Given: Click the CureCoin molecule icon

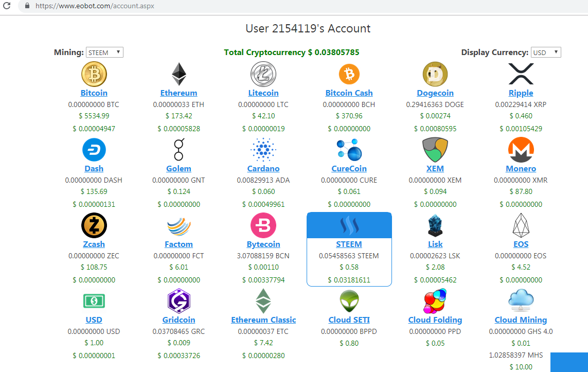Looking at the screenshot, I should click(349, 150).
